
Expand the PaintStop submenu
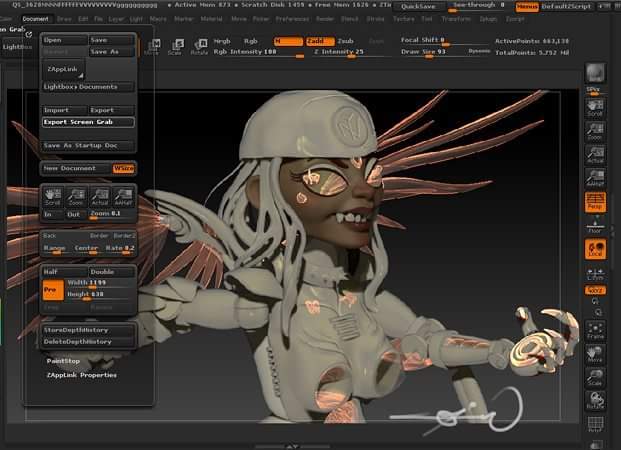[63, 361]
